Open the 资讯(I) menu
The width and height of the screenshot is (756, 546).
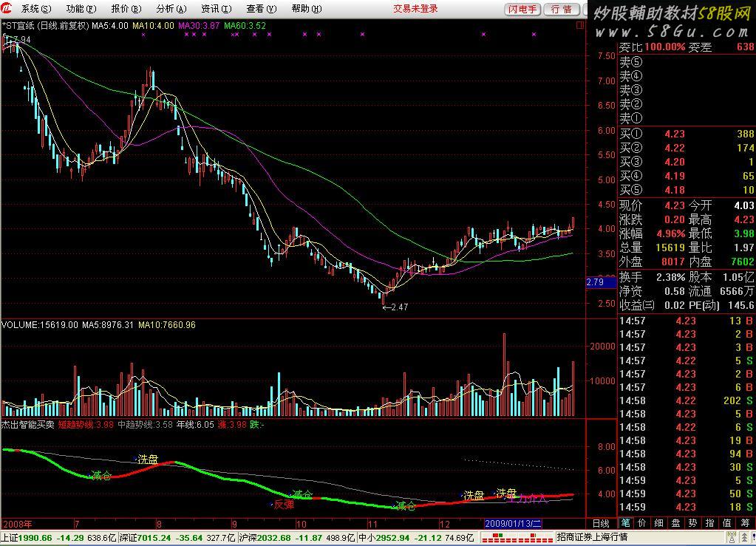pyautogui.click(x=217, y=9)
